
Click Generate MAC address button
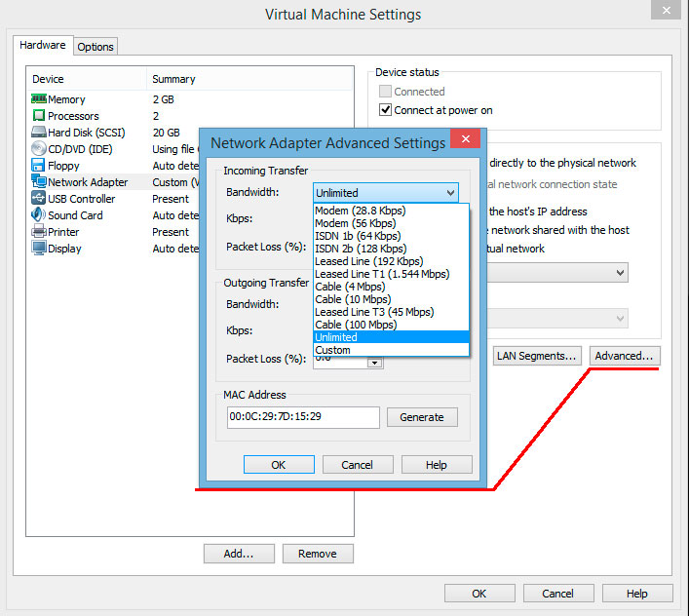click(x=422, y=417)
